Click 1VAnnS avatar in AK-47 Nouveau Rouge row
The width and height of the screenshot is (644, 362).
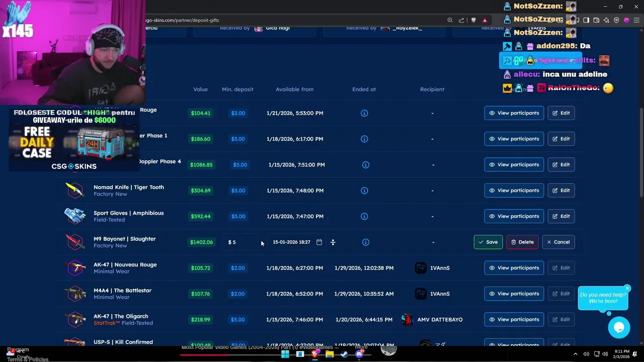tap(421, 268)
